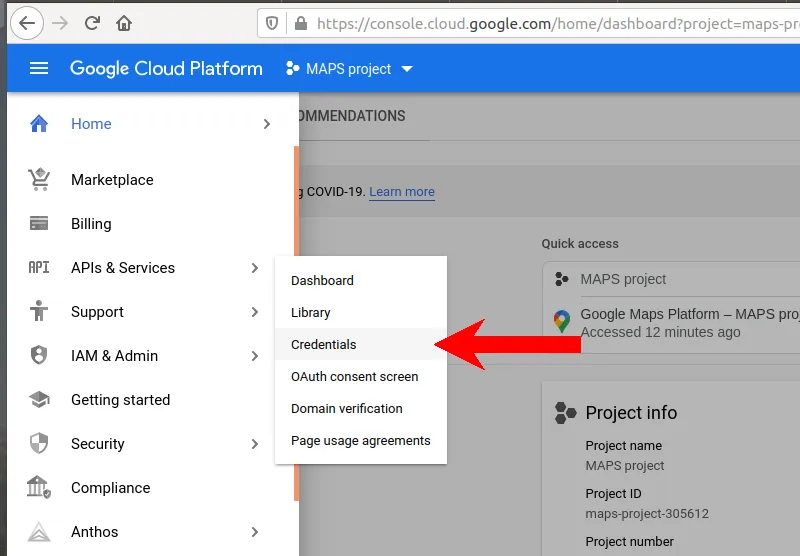Click the Project number label
Screen dimensions: 800x556
(x=630, y=542)
